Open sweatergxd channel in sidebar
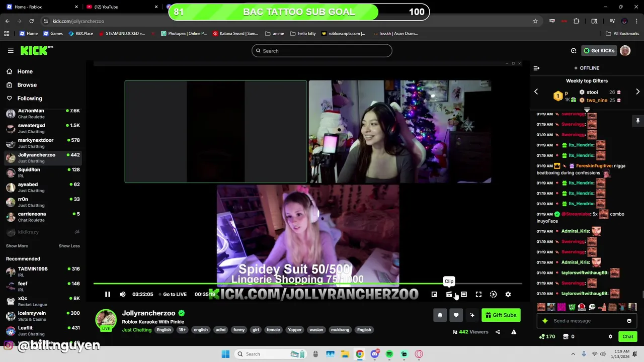The height and width of the screenshot is (362, 644). click(43, 128)
